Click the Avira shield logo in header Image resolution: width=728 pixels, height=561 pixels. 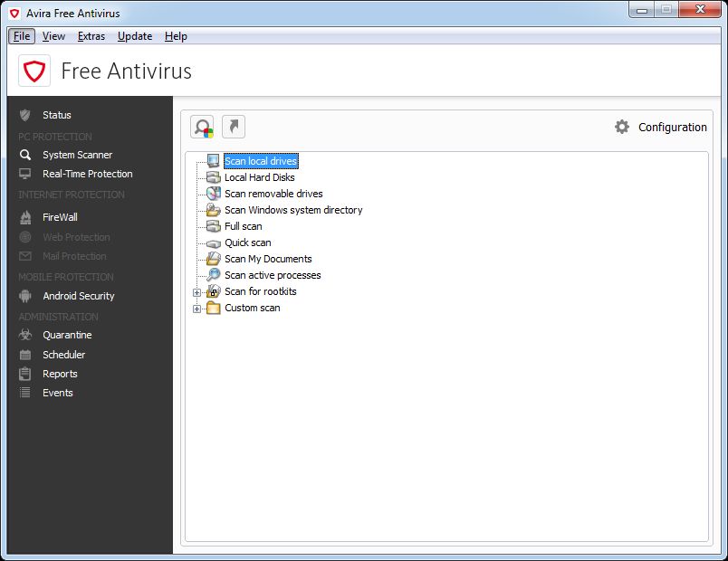tap(34, 71)
